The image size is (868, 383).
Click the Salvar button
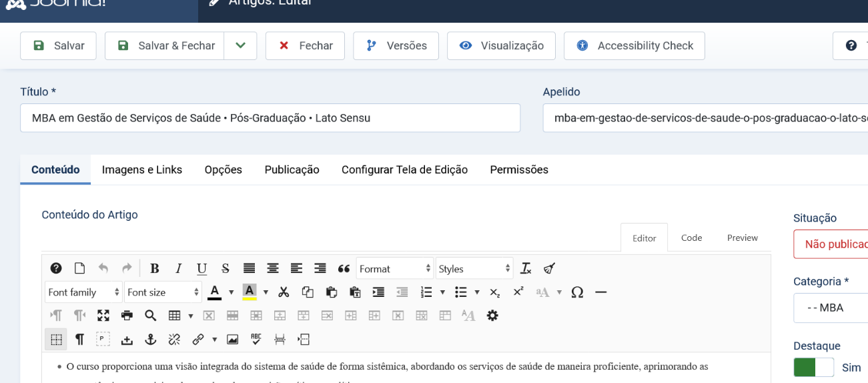(58, 45)
